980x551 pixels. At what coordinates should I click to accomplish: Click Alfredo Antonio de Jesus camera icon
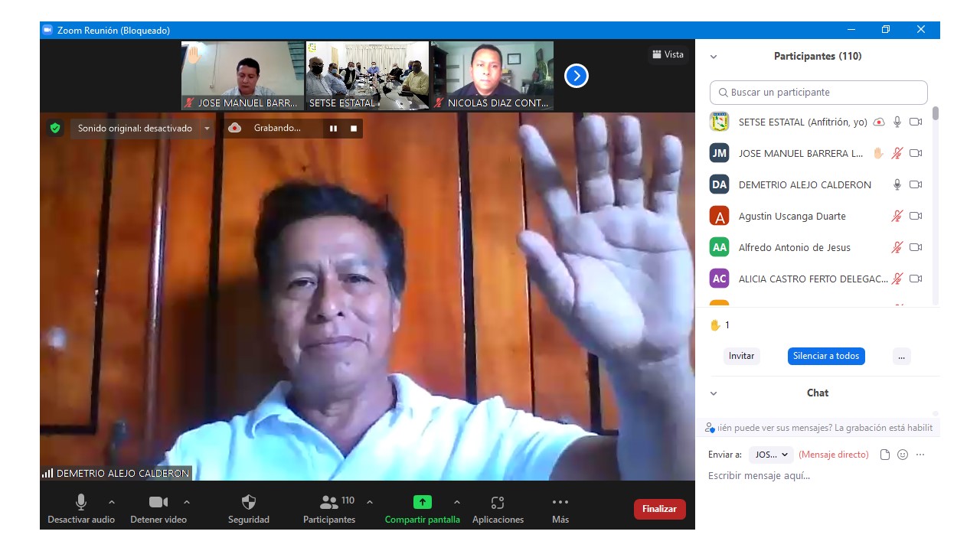click(916, 247)
